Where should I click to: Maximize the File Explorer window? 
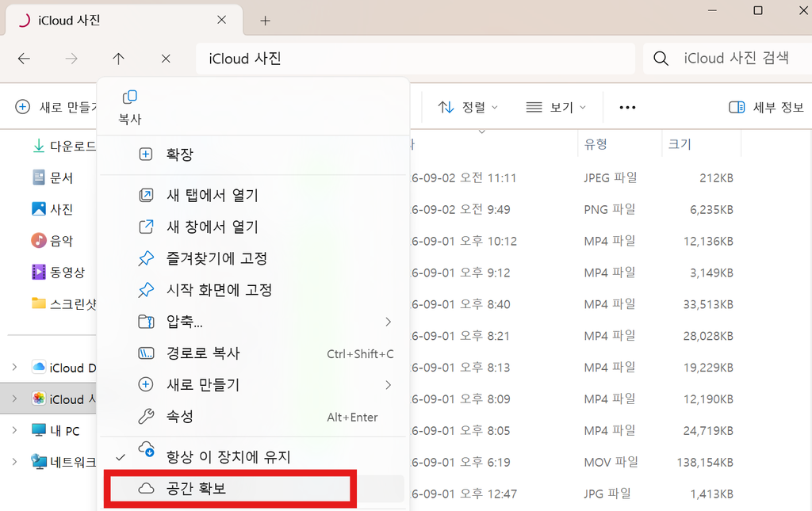click(758, 10)
